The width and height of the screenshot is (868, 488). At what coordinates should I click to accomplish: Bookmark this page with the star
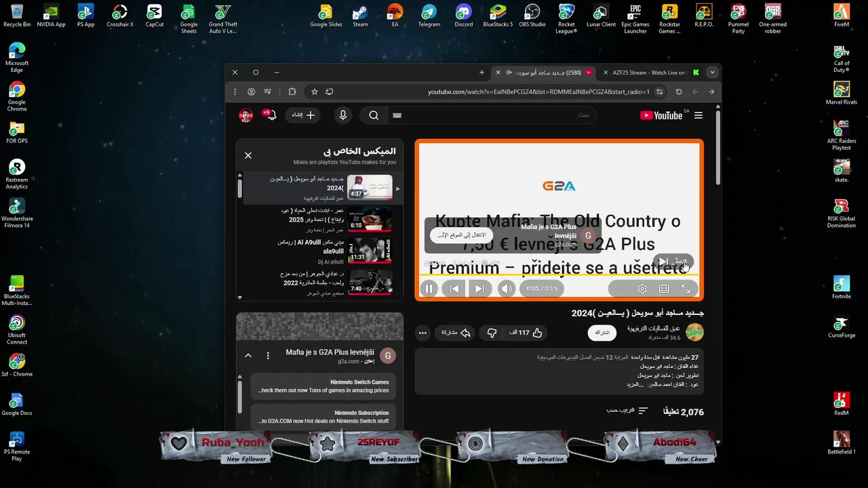click(x=315, y=91)
